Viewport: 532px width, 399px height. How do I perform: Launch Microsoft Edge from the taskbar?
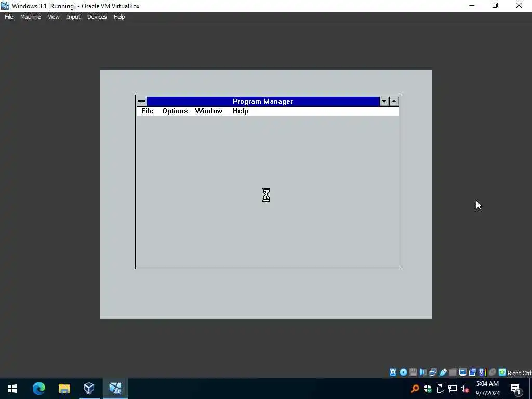[x=39, y=389]
